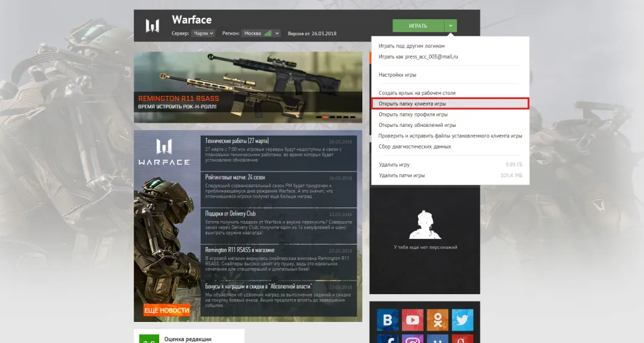Select Играть как press_acc_003@mail.ru

pos(418,57)
